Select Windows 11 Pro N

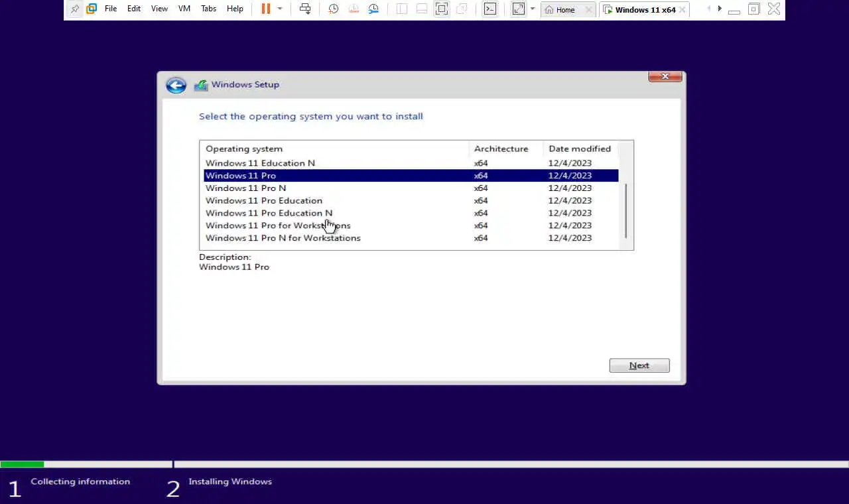(411, 188)
